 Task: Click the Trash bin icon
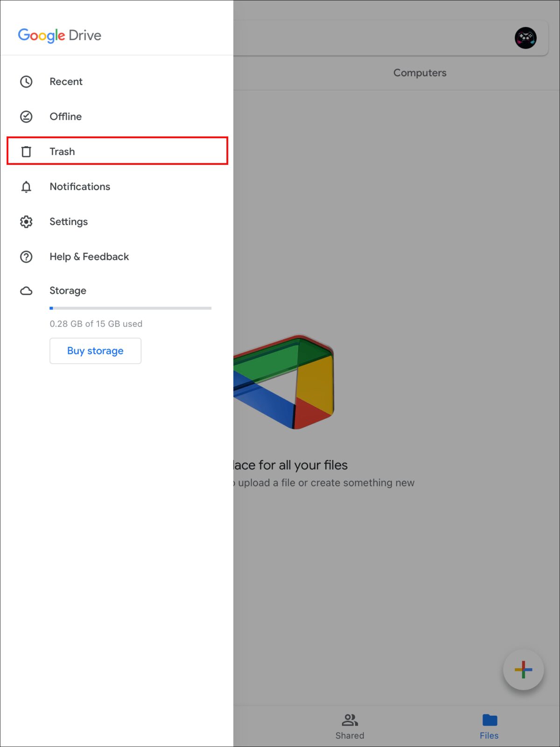tap(26, 152)
